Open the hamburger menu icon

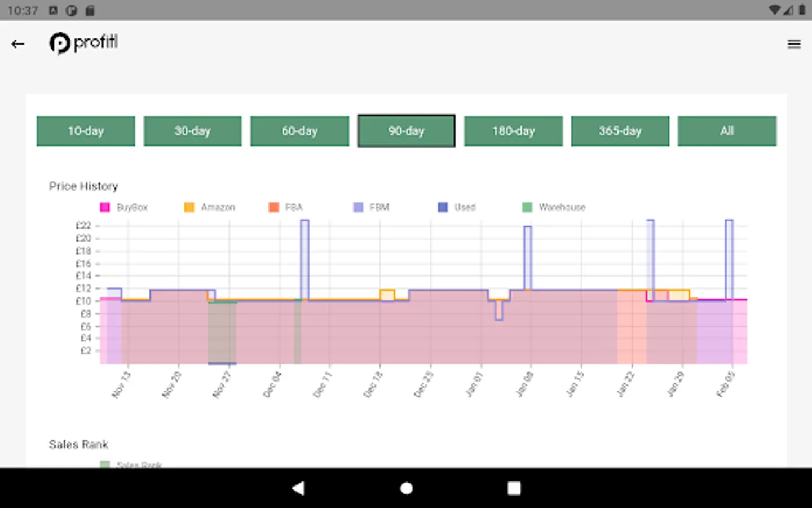(794, 43)
